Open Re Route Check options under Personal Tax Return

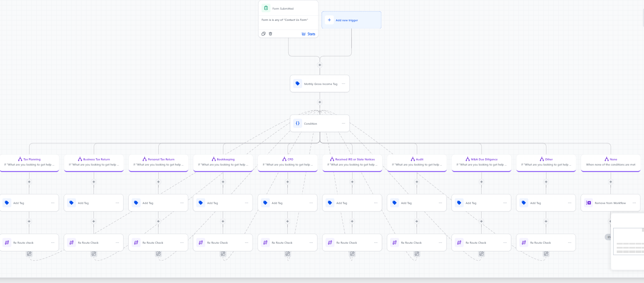[182, 243]
